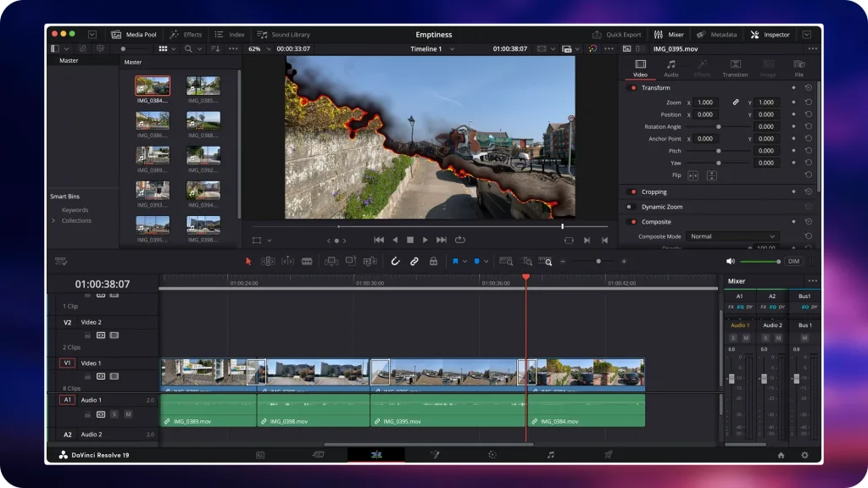The width and height of the screenshot is (868, 488).
Task: Toggle the Transform section enable switch
Action: [632, 88]
